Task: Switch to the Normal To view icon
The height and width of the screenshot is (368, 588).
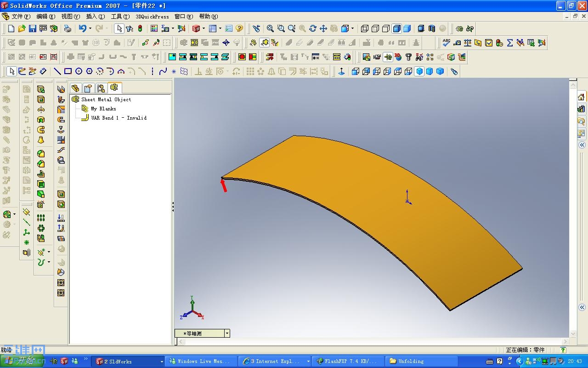Action: tap(341, 71)
